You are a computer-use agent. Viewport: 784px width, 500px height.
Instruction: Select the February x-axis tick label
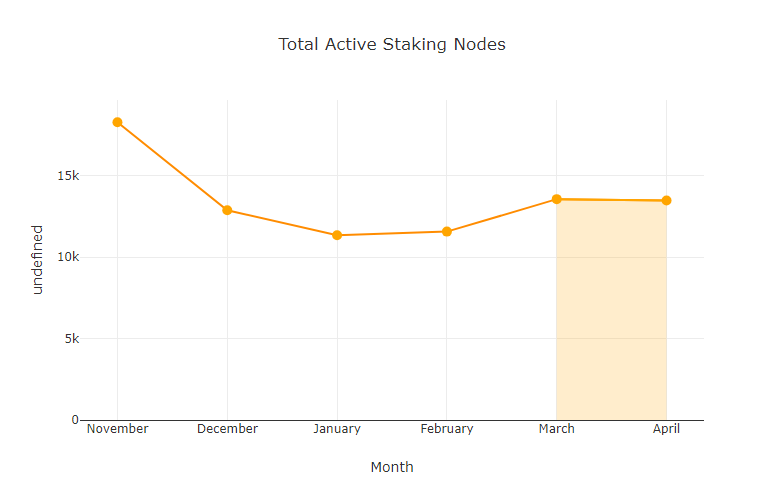click(x=447, y=429)
